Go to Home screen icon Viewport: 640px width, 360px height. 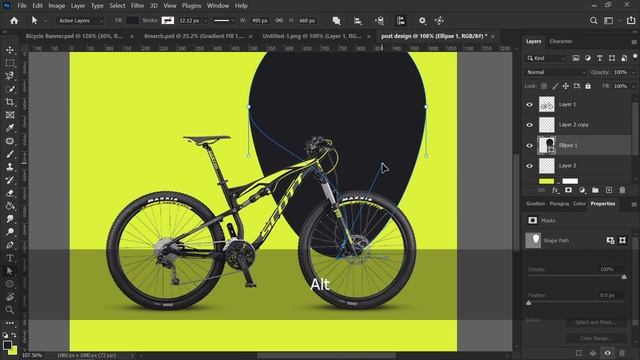pyautogui.click(x=14, y=20)
